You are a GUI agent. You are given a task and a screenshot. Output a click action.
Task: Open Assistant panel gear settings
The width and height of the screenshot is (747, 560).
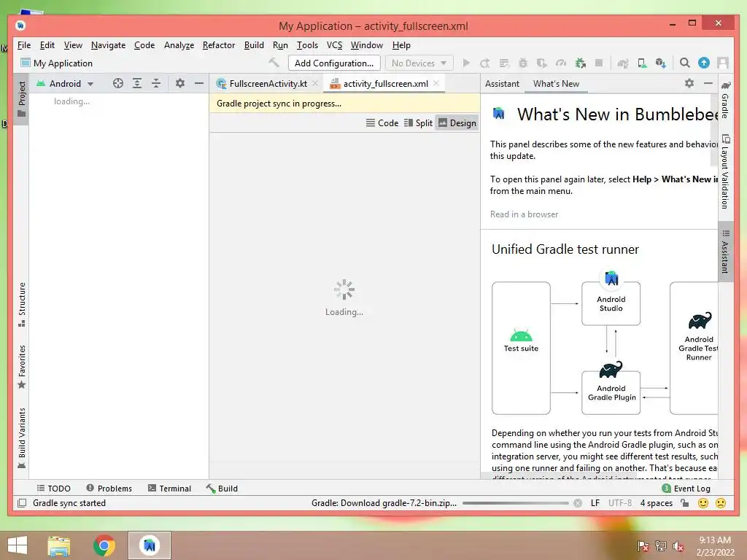pos(689,83)
